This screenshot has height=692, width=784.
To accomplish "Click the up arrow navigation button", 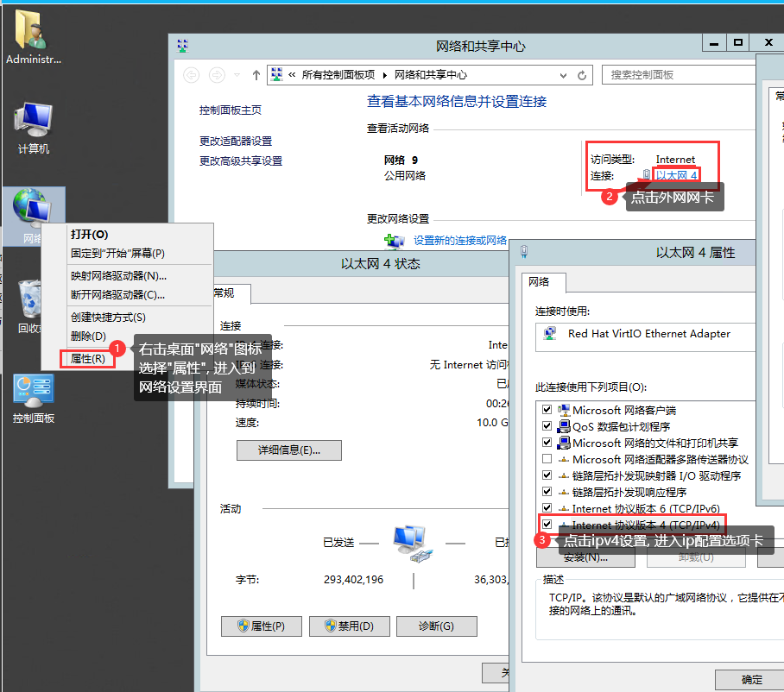I will point(256,75).
